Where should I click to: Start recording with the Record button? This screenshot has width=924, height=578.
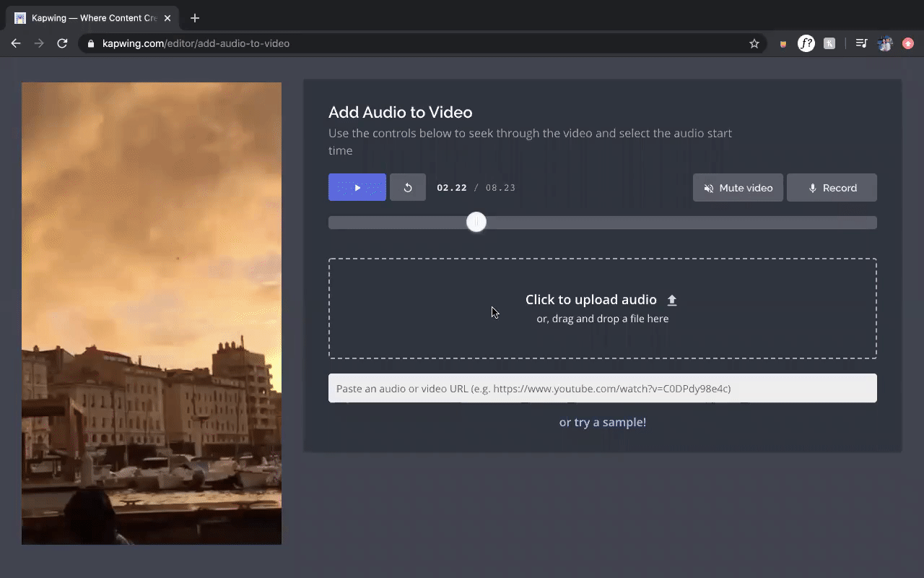[832, 188]
